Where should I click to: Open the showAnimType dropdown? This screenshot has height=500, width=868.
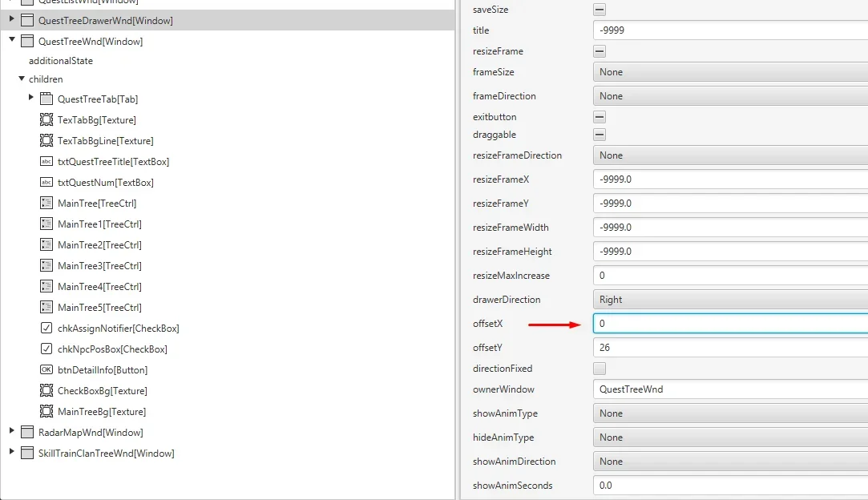729,413
